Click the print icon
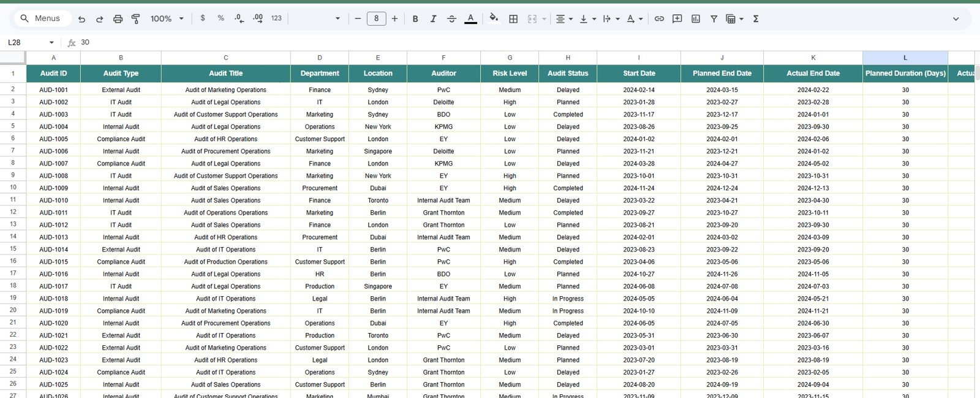This screenshot has width=980, height=398. click(x=118, y=19)
